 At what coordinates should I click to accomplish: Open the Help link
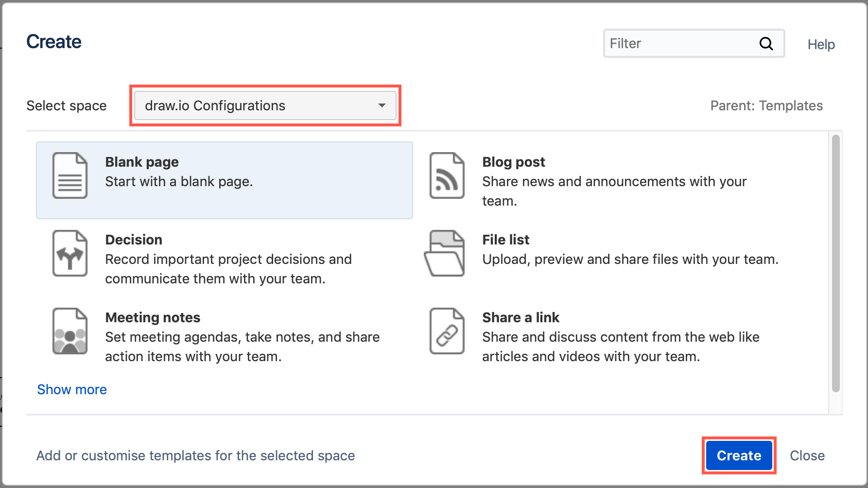[821, 44]
